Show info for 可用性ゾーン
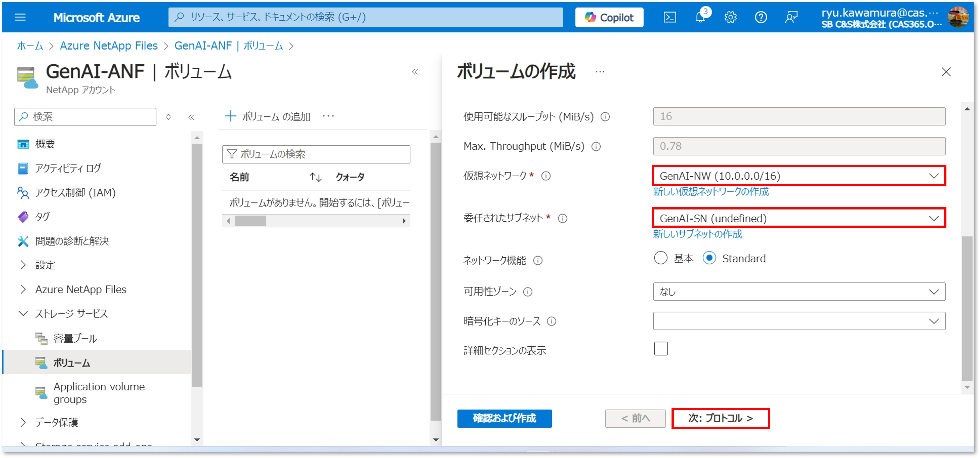The width and height of the screenshot is (980, 458). click(x=528, y=292)
